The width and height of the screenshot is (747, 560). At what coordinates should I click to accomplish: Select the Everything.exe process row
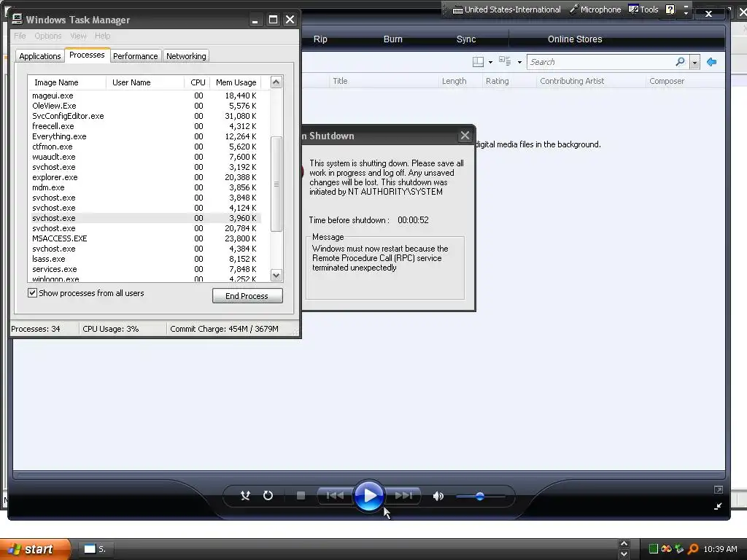[144, 136]
